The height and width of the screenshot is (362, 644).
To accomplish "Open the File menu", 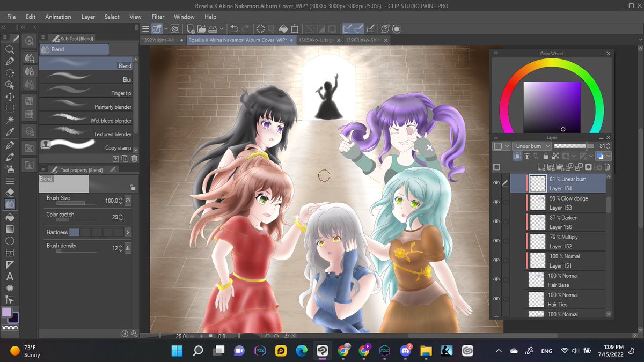I will [11, 17].
